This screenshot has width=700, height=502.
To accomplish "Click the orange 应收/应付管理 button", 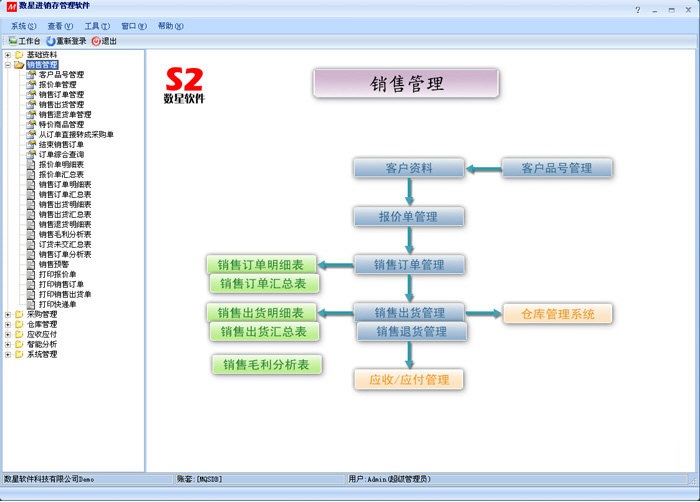I will tap(409, 380).
